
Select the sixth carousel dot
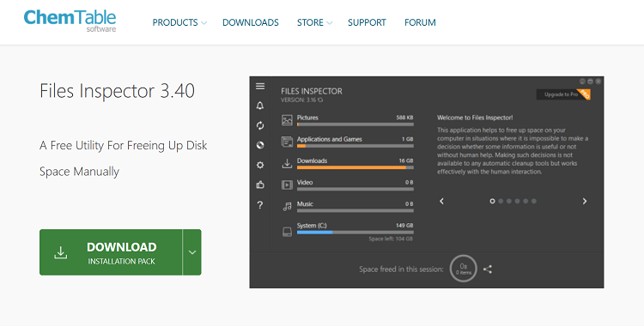coord(534,201)
